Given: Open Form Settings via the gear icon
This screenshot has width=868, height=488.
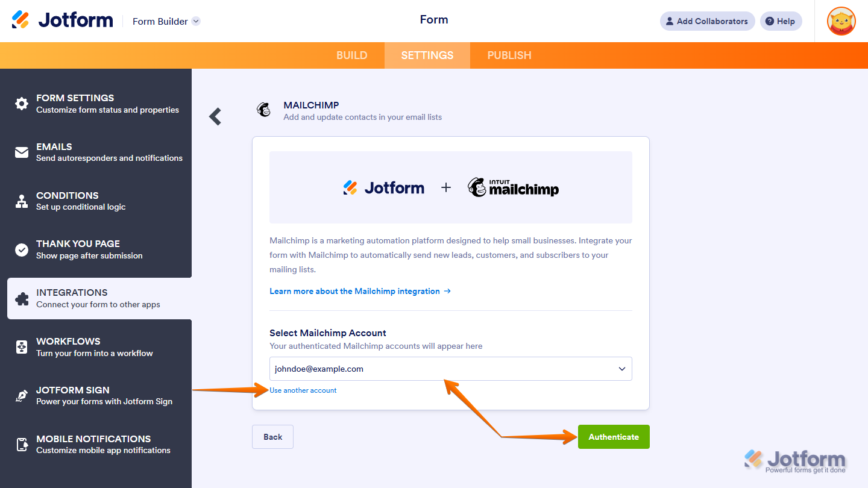Looking at the screenshot, I should pyautogui.click(x=20, y=103).
